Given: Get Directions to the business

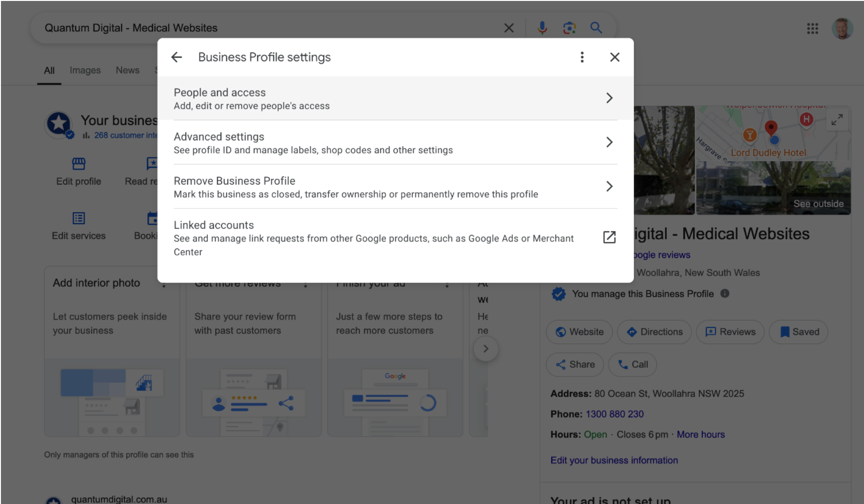Looking at the screenshot, I should 654,332.
